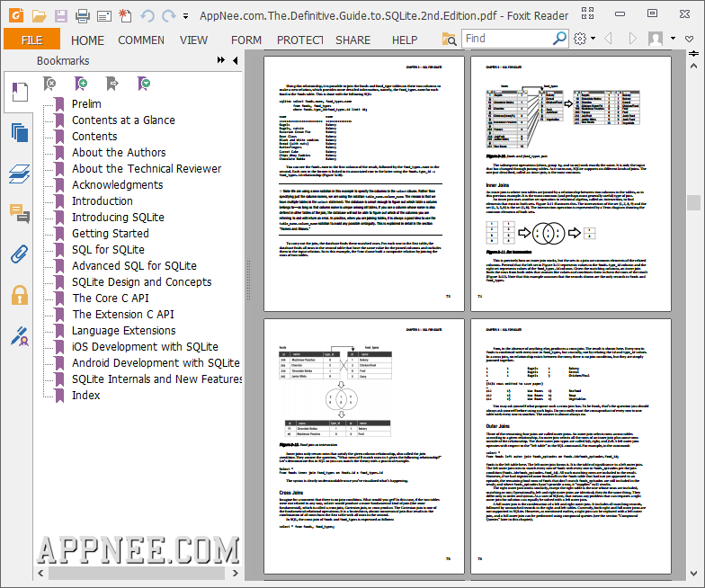Open the Attachments paperclip panel
The image size is (705, 588).
tap(20, 254)
